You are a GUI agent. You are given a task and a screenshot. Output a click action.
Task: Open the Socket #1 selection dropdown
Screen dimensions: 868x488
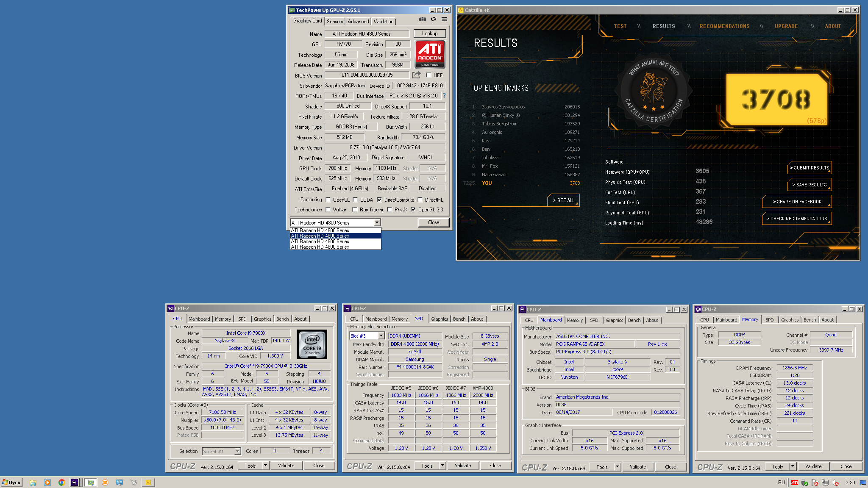click(237, 452)
